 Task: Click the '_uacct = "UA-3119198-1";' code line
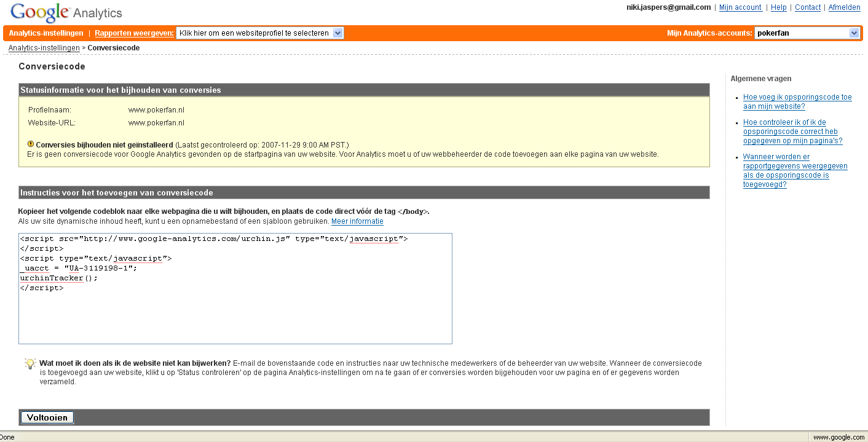pyautogui.click(x=79, y=268)
